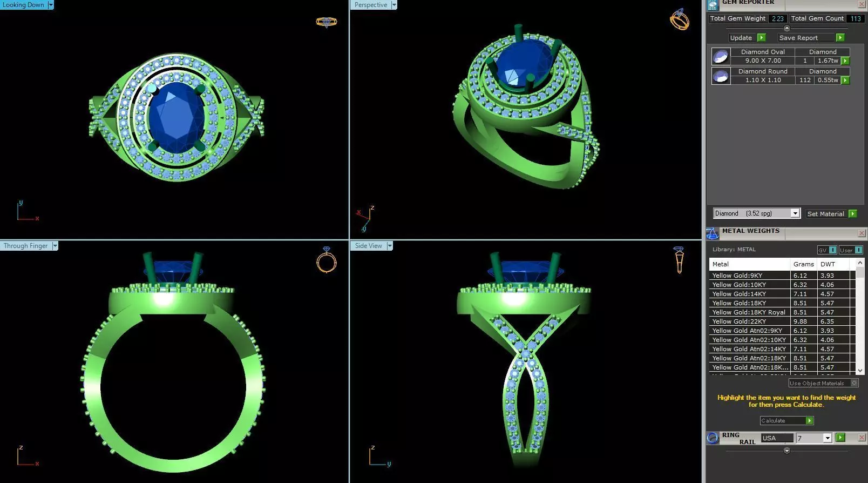Screen dimensions: 868x483
Task: Click Looking Down viewport orientation icon
Action: (x=326, y=22)
